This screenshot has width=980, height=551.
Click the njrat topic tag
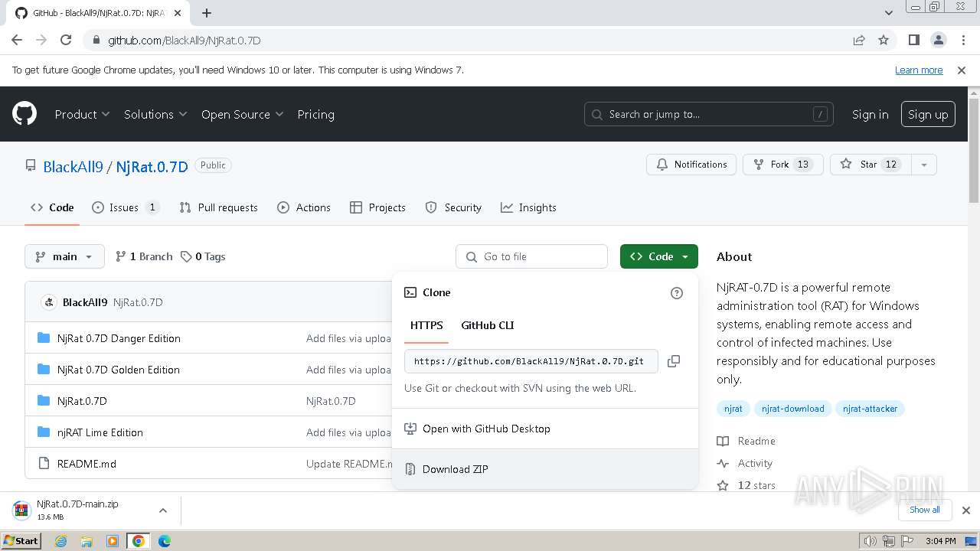(x=733, y=409)
